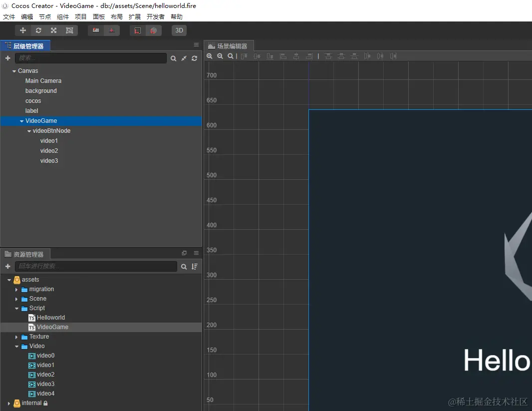Select the background node
532x411 pixels.
point(41,90)
